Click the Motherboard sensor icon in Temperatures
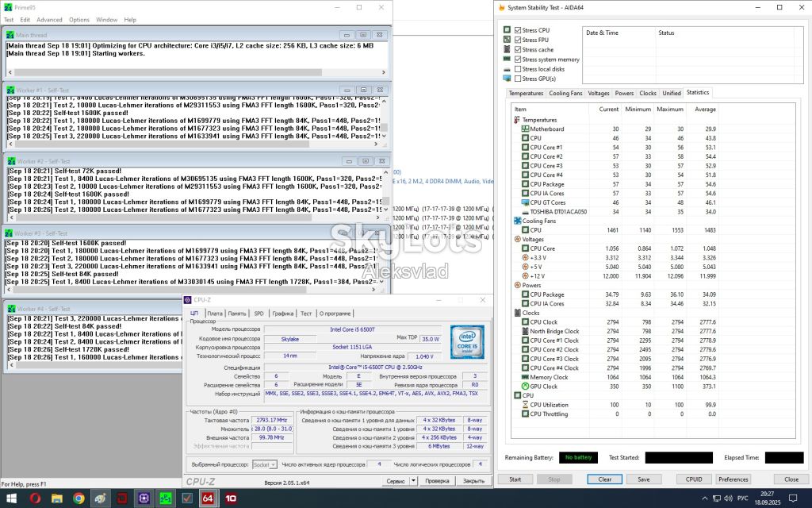Screen dimensions: 812x508 pos(525,129)
